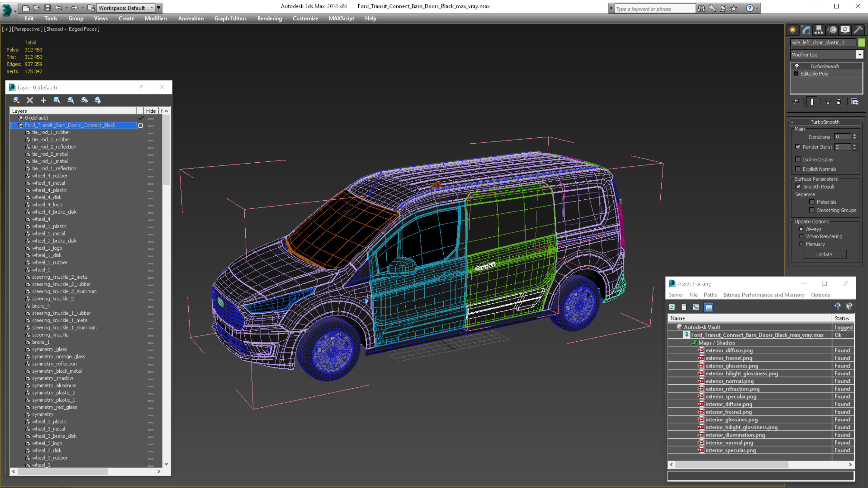Open quick access toolbar customize arrow
This screenshot has height=488, width=868.
tap(159, 8)
